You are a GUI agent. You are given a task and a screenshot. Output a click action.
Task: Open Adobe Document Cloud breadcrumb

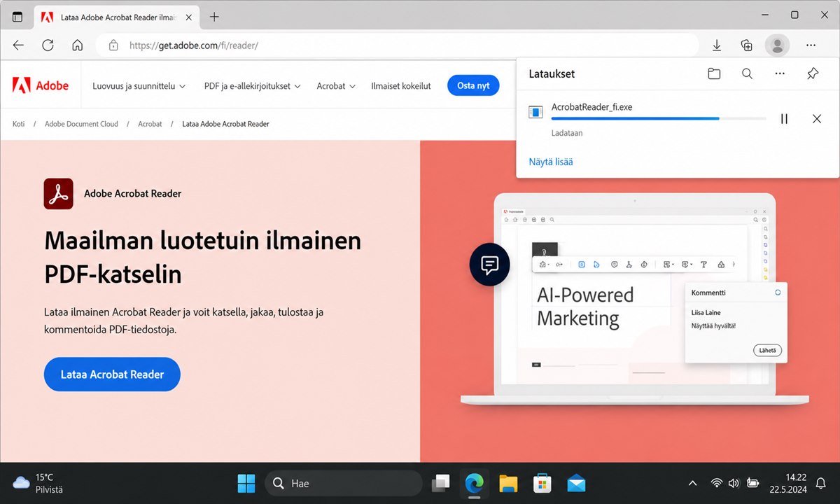click(81, 124)
